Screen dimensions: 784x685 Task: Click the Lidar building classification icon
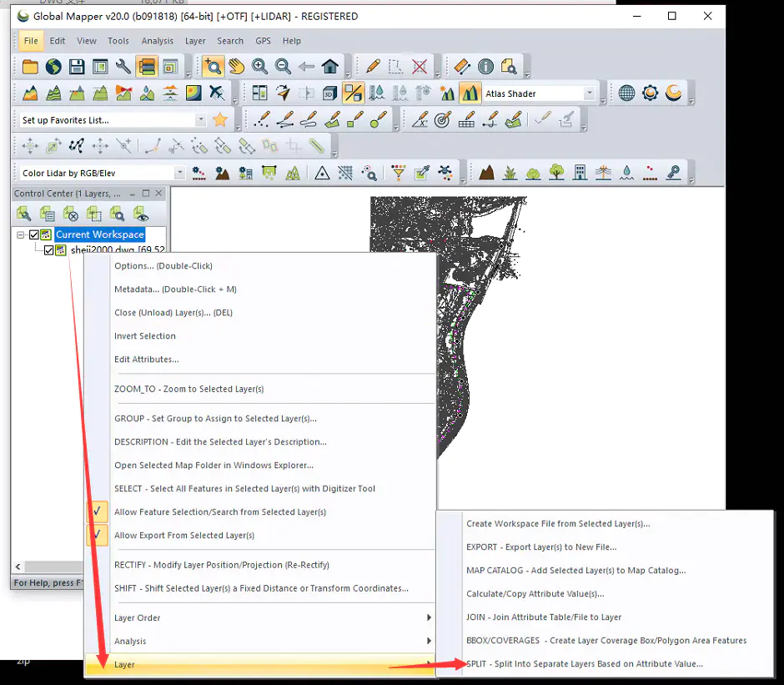[580, 173]
